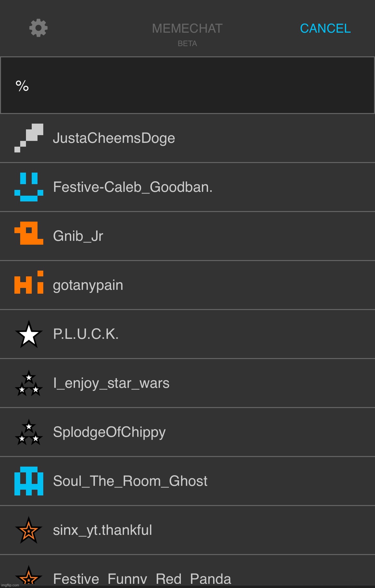Choose Gnib_Jr from the results
The width and height of the screenshot is (375, 588).
(x=188, y=236)
